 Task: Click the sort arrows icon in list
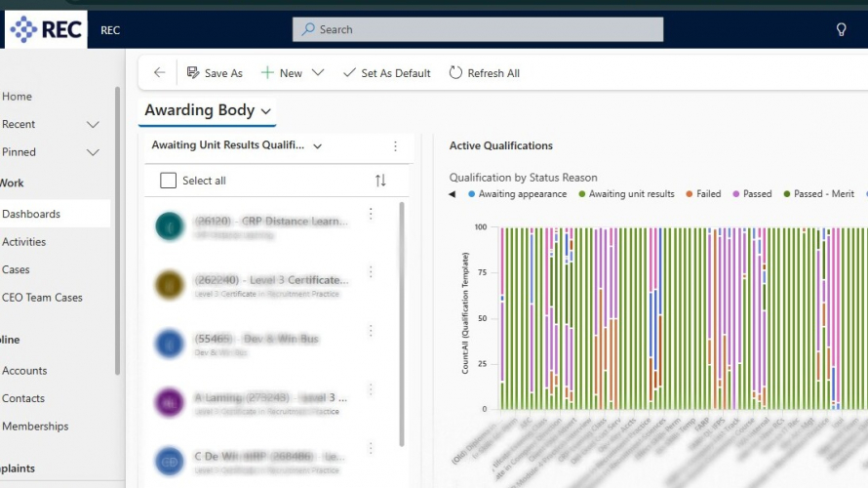380,181
